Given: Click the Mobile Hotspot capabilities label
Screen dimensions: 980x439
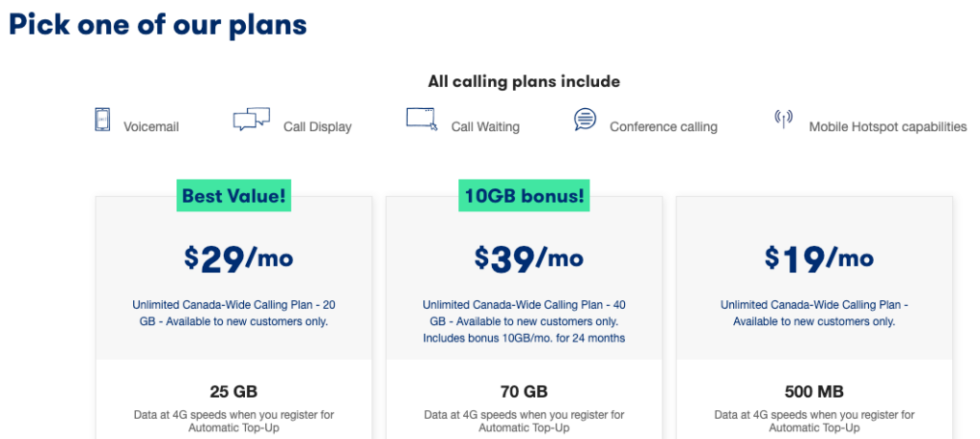Looking at the screenshot, I should click(x=887, y=126).
